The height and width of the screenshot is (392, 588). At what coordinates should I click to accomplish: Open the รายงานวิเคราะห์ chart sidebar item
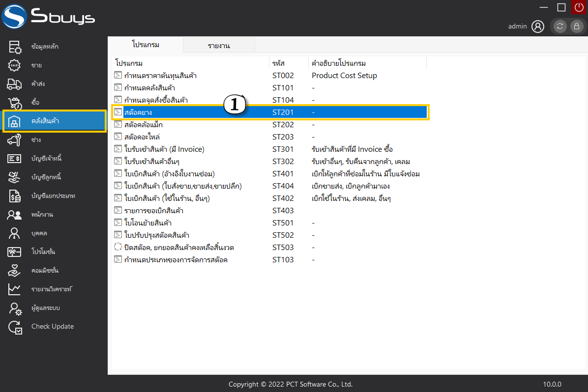tap(51, 289)
